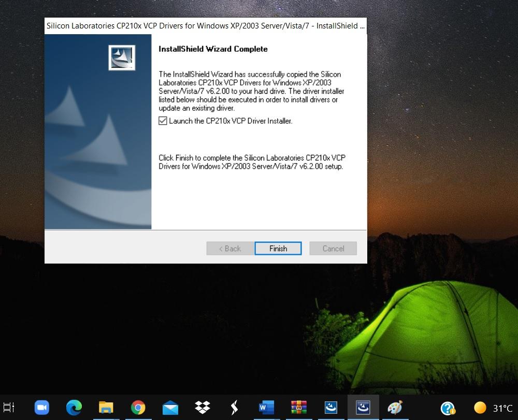The width and height of the screenshot is (518, 420).
Task: Open Task View on the taskbar
Action: click(x=9, y=408)
